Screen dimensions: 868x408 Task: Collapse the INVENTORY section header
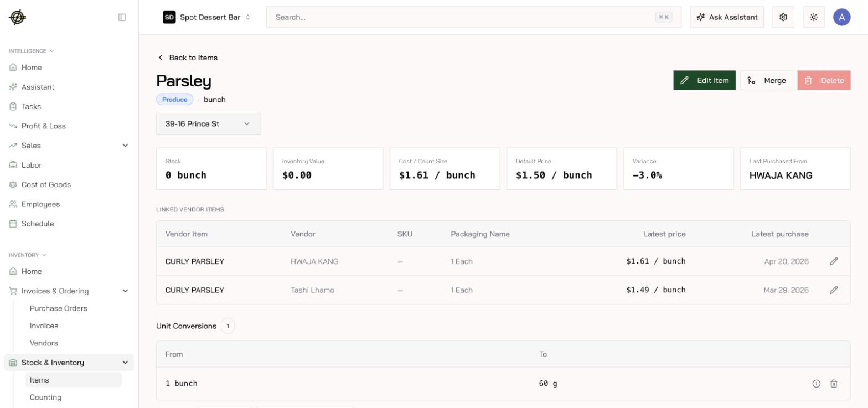28,255
